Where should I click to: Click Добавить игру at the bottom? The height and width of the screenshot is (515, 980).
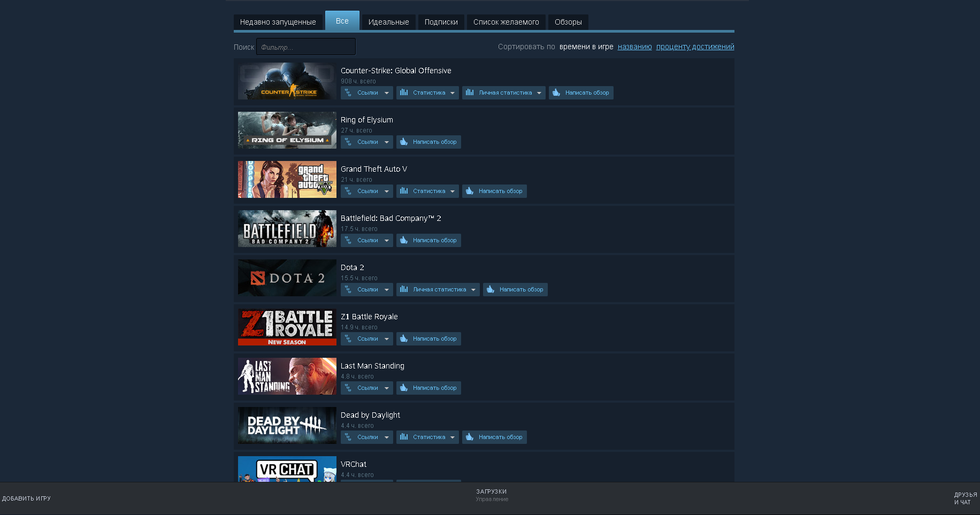(x=26, y=498)
